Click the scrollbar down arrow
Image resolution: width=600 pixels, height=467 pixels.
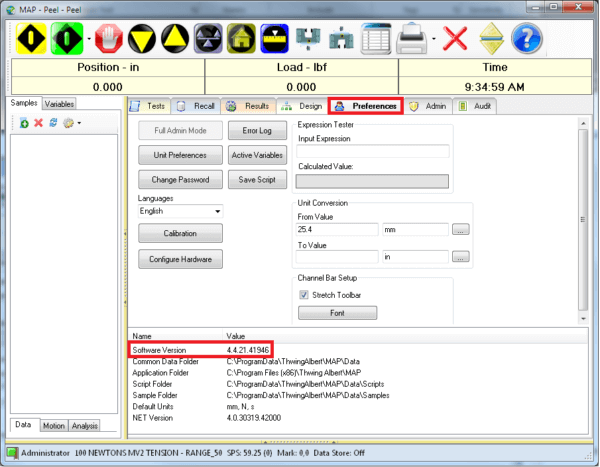coord(583,318)
